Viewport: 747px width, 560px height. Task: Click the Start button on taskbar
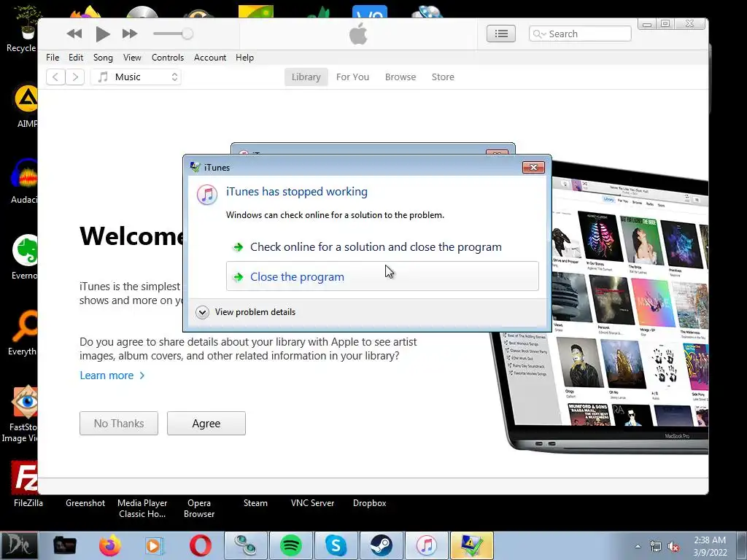pyautogui.click(x=19, y=545)
